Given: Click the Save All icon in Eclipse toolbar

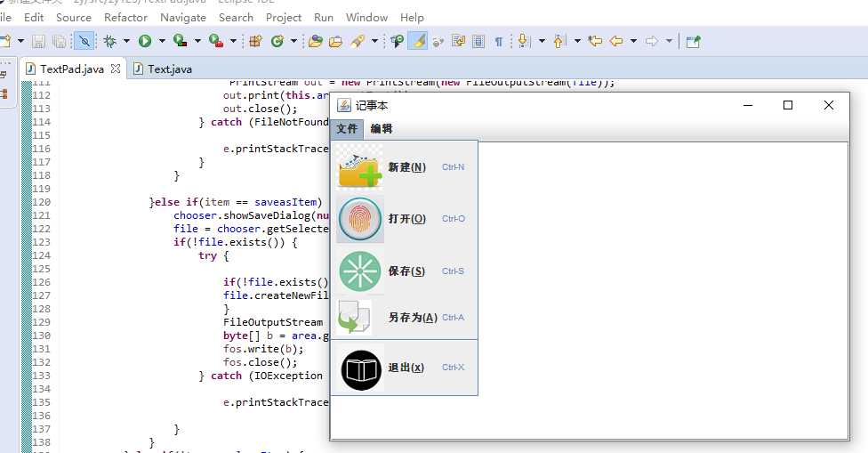Looking at the screenshot, I should (x=59, y=41).
